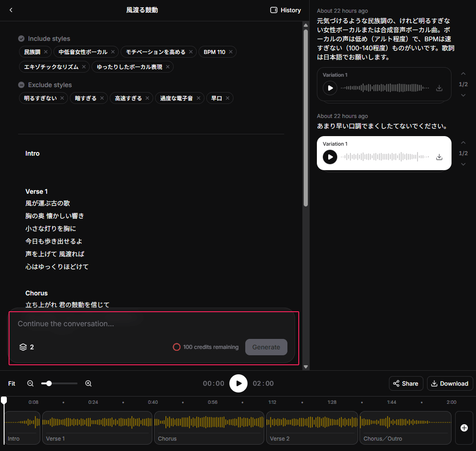This screenshot has width=476, height=451.
Task: Show next variation of second prompt
Action: 463,164
